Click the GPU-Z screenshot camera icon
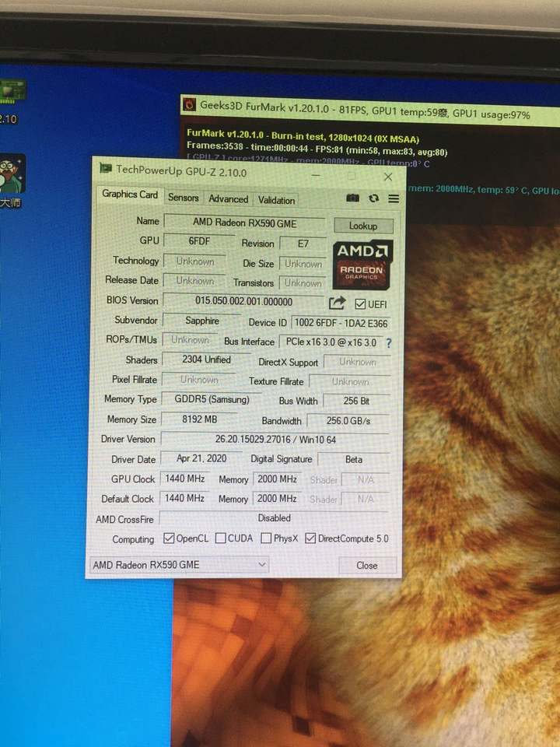560x747 pixels. click(x=352, y=198)
